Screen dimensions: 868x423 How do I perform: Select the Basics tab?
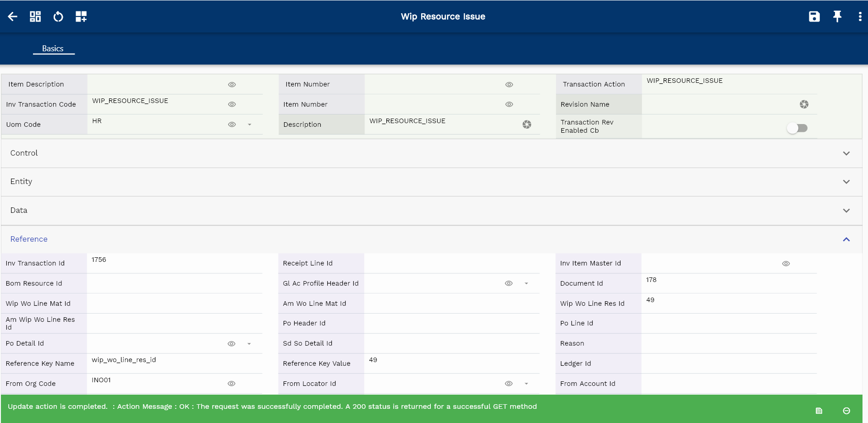click(53, 49)
